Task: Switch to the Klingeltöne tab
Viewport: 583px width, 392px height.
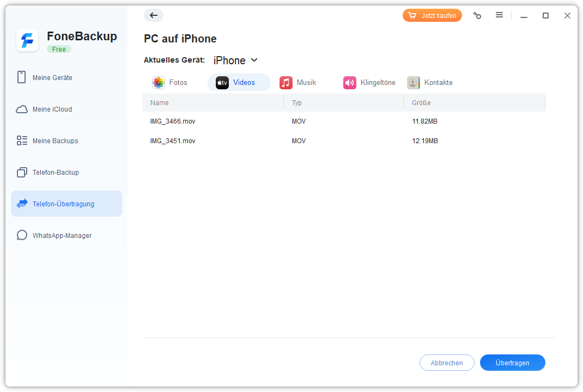Action: click(x=370, y=83)
